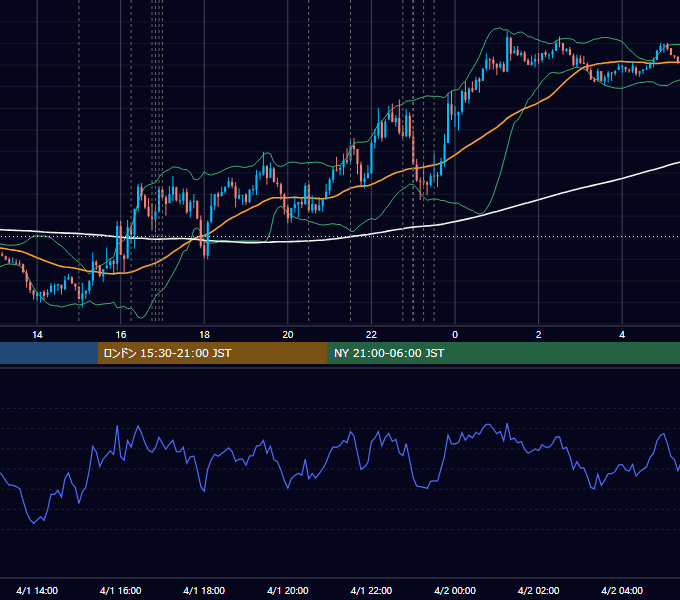Click the 4/2 04:00 time label

(x=622, y=590)
